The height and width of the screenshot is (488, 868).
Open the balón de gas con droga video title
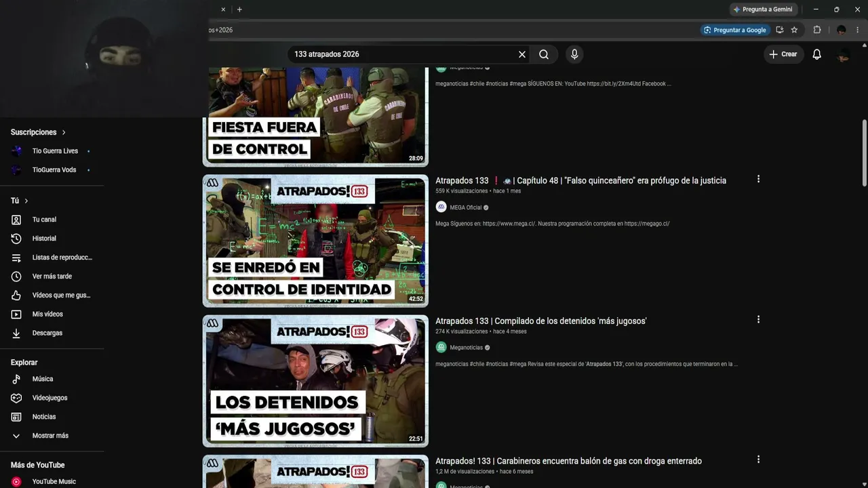[568, 461]
